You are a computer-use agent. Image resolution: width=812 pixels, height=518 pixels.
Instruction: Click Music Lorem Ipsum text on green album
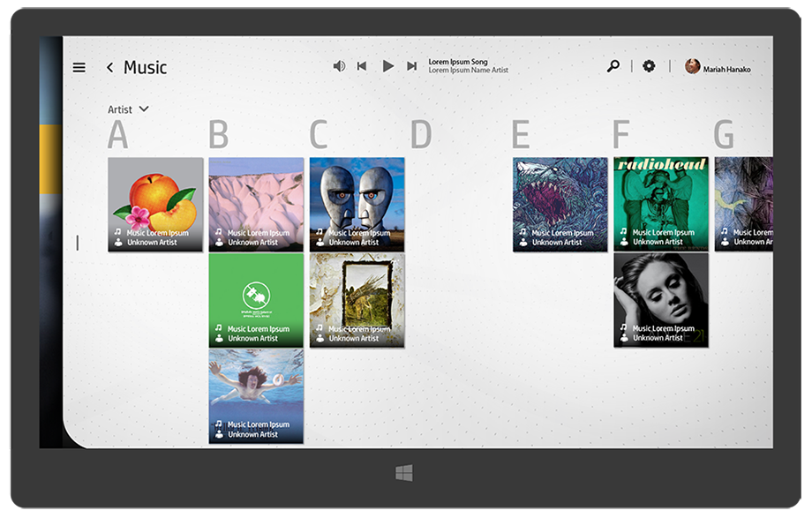[x=259, y=329]
